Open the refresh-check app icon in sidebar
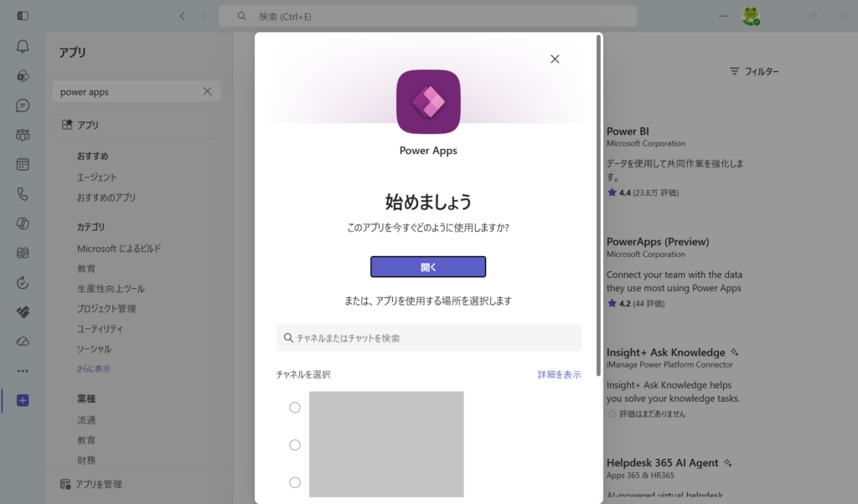The image size is (858, 504). 23,283
